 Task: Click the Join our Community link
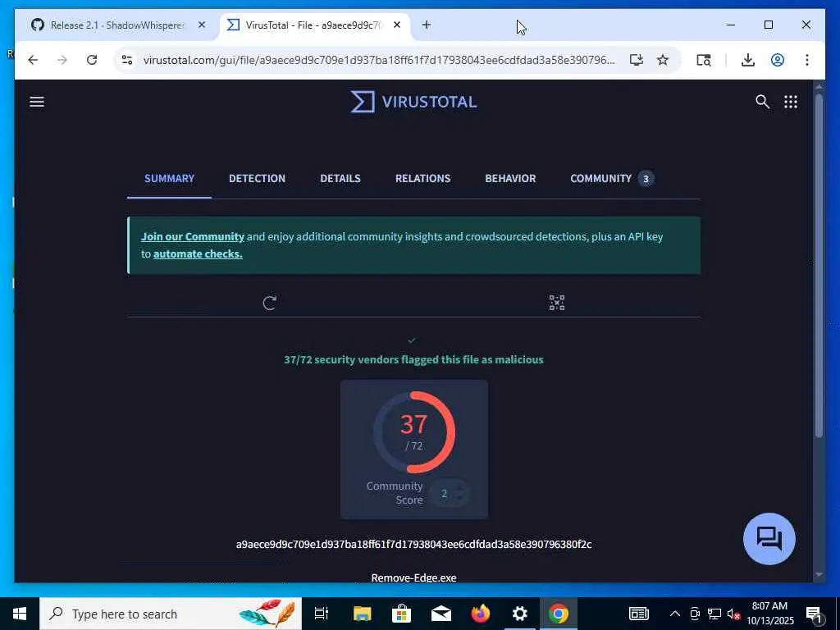[192, 237]
